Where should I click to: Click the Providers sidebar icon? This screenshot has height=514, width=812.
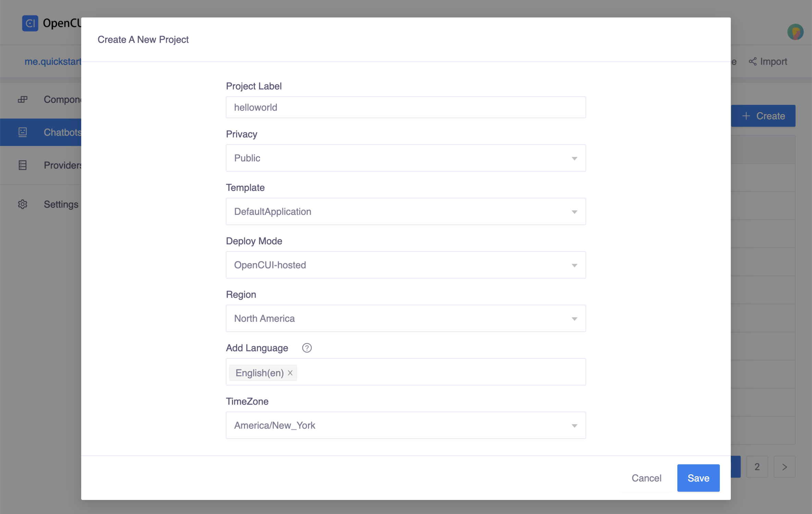23,165
